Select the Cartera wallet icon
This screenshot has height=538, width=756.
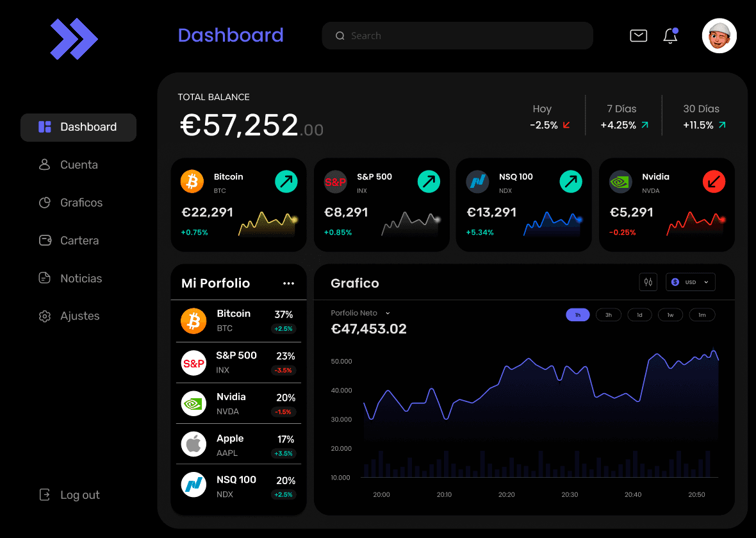[44, 240]
